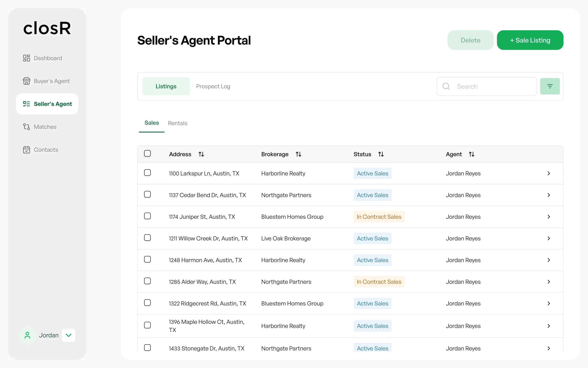
Task: Click the Seller's Agent checklist icon
Action: pos(26,104)
